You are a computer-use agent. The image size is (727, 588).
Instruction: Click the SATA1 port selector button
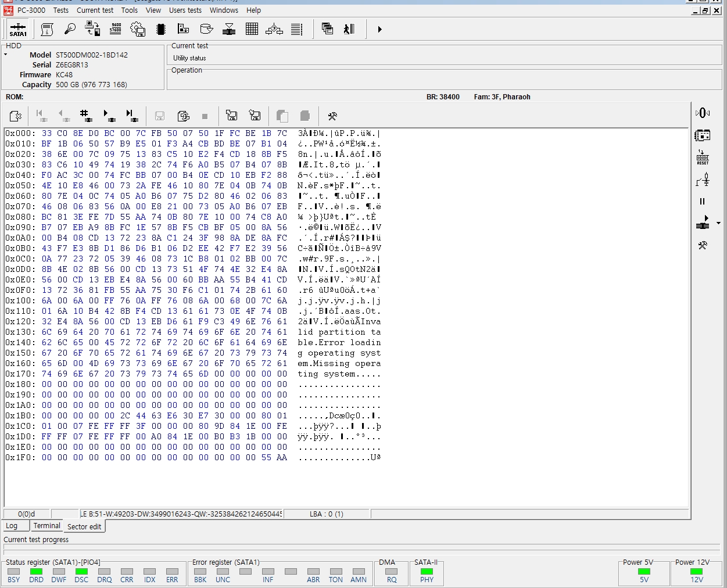pos(18,29)
